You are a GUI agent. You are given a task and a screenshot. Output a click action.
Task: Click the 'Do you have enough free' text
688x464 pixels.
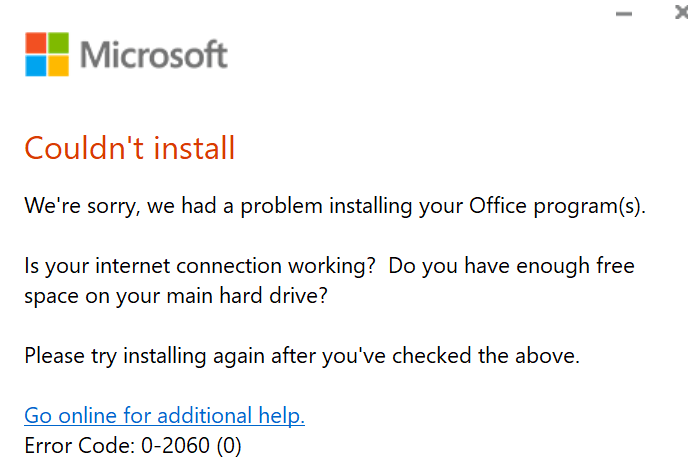[x=512, y=267]
